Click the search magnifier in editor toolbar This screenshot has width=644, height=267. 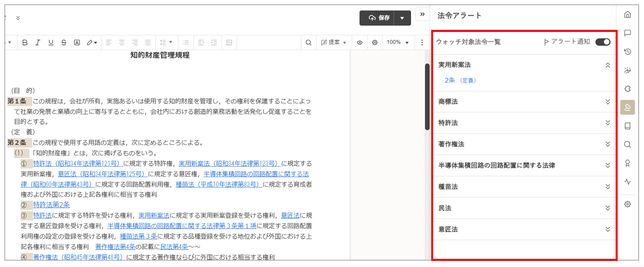[x=308, y=43]
